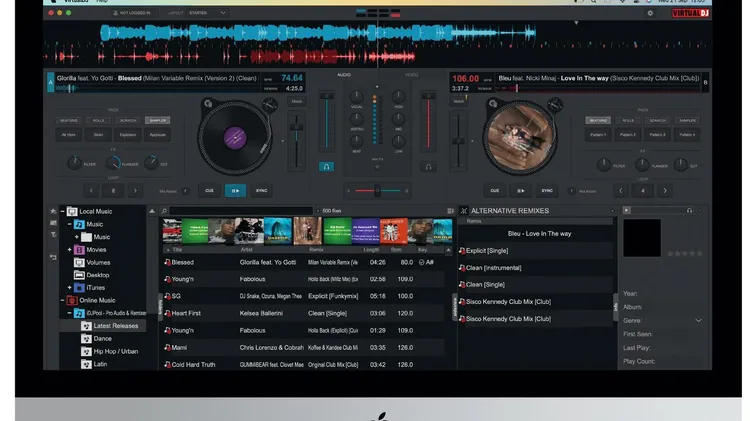Click the magnifier search icon
750x421 pixels.
coord(164,210)
